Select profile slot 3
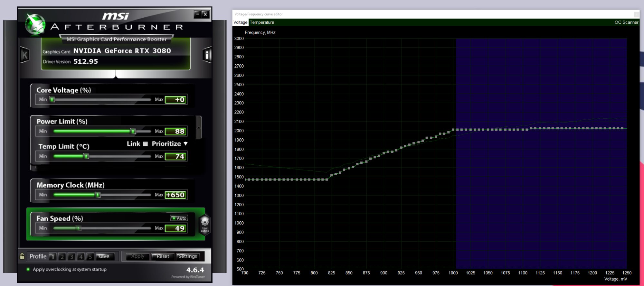The height and width of the screenshot is (286, 644). tap(71, 257)
